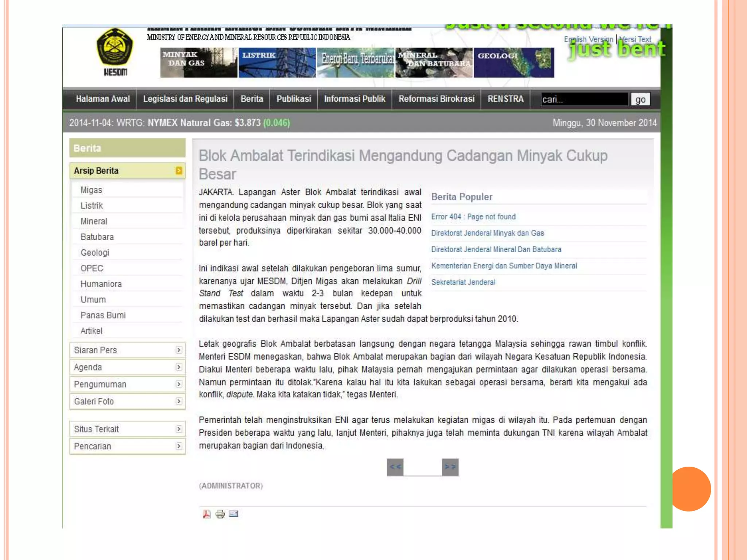This screenshot has width=747, height=560.
Task: Click the next article arrow button
Action: click(x=450, y=467)
